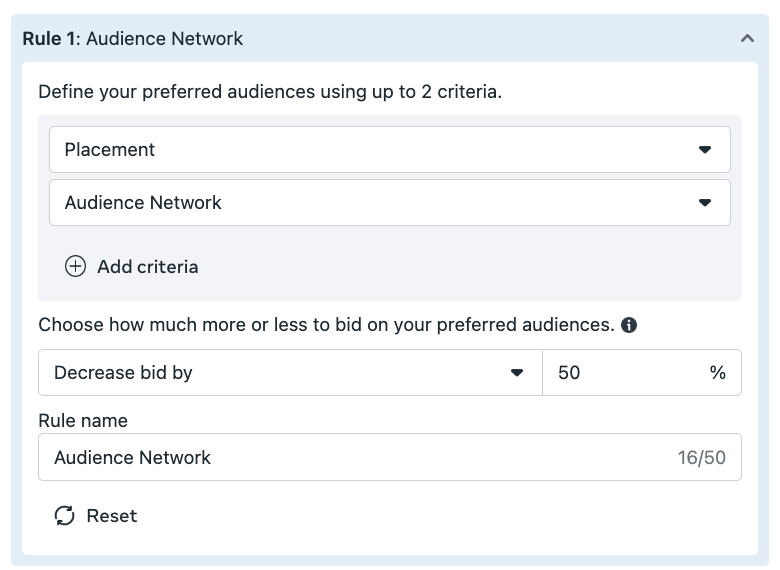Click the percent sign in bid field
This screenshot has width=780, height=570.
click(x=717, y=373)
